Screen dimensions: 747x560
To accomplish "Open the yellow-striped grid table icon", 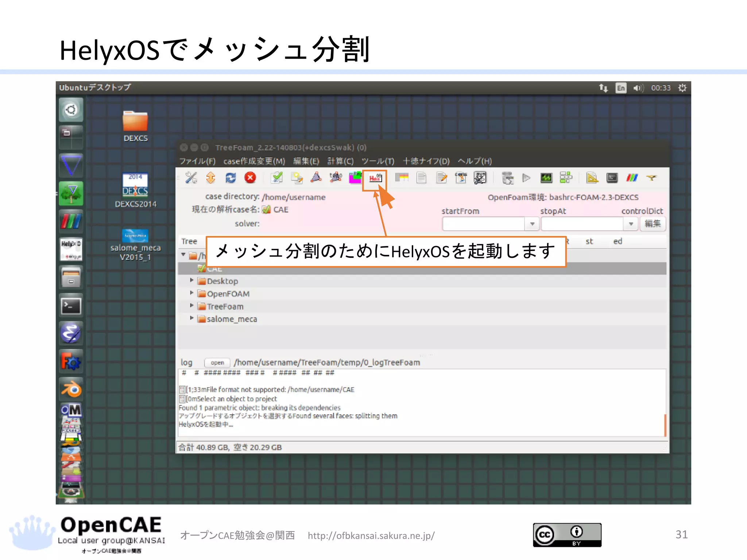I will click(402, 178).
